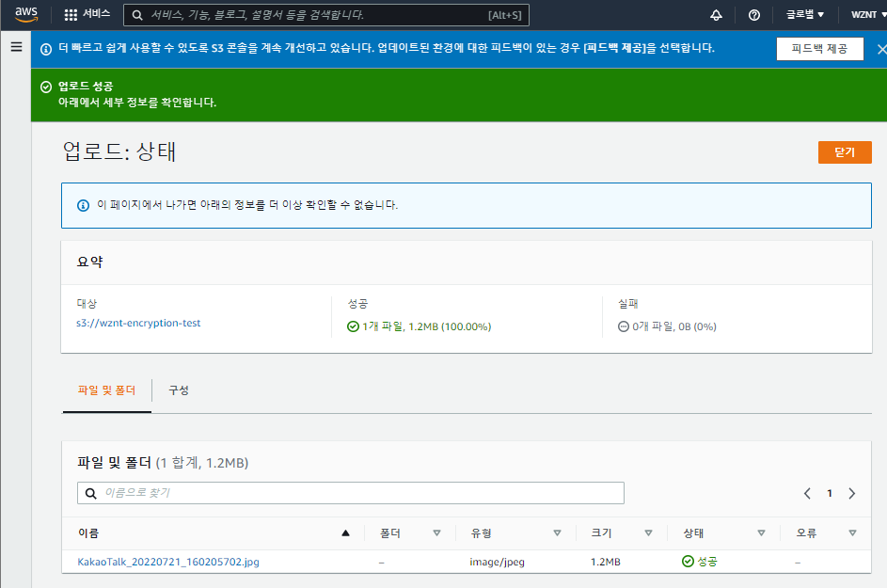Click the 피드백 제공 button

click(819, 49)
